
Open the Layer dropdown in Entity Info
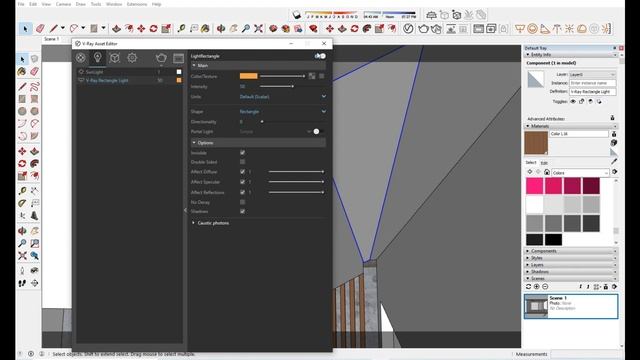(592, 75)
